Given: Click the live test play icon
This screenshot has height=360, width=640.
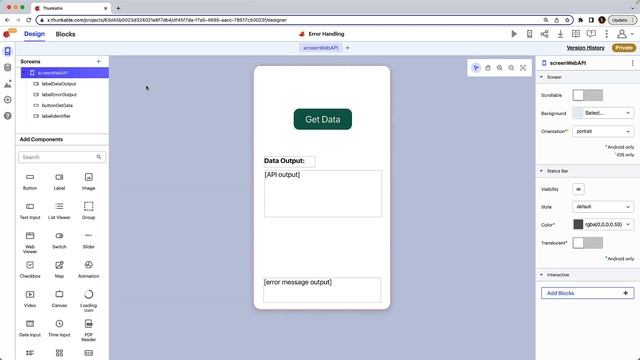Looking at the screenshot, I should point(514,34).
